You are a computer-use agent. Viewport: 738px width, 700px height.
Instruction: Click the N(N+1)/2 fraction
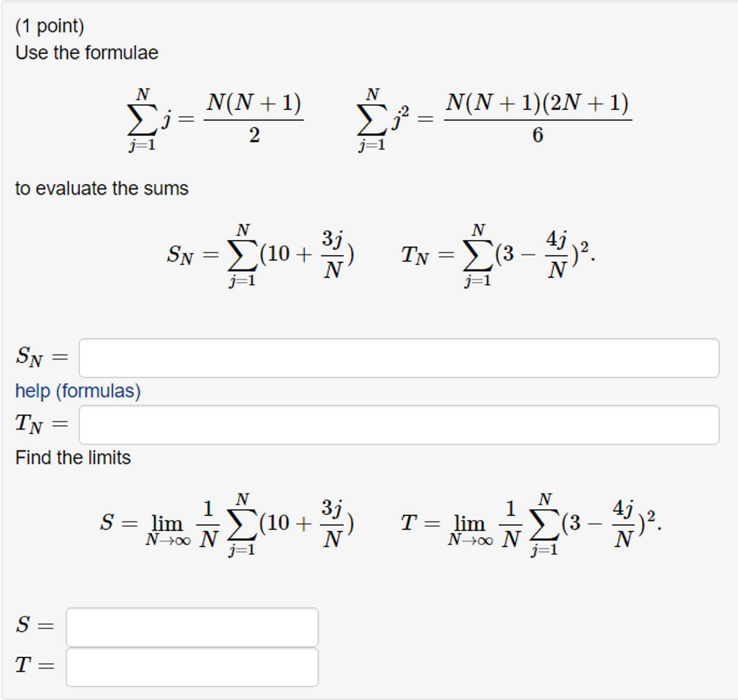(254, 119)
